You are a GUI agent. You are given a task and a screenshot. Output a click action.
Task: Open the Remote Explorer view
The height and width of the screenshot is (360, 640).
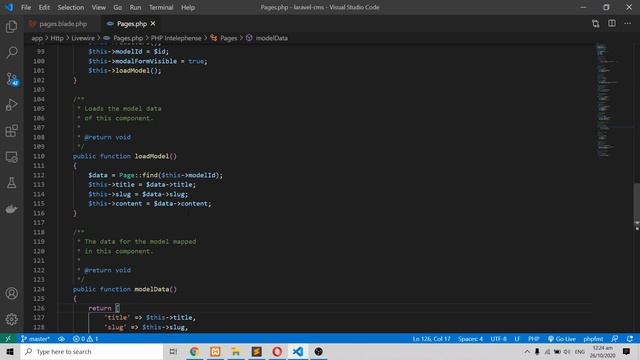coord(11,157)
